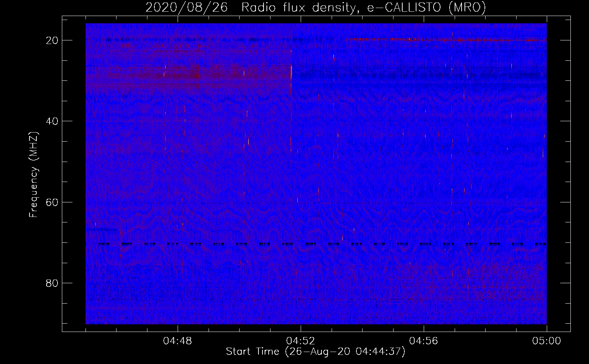Click the 'Start Time (26-Aug-20 04:44:37)' axis label
Viewport: 589px width, 364px height.
point(316,352)
